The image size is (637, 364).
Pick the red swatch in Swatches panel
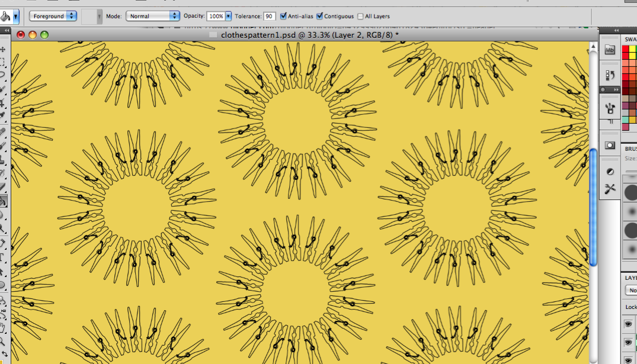(625, 50)
